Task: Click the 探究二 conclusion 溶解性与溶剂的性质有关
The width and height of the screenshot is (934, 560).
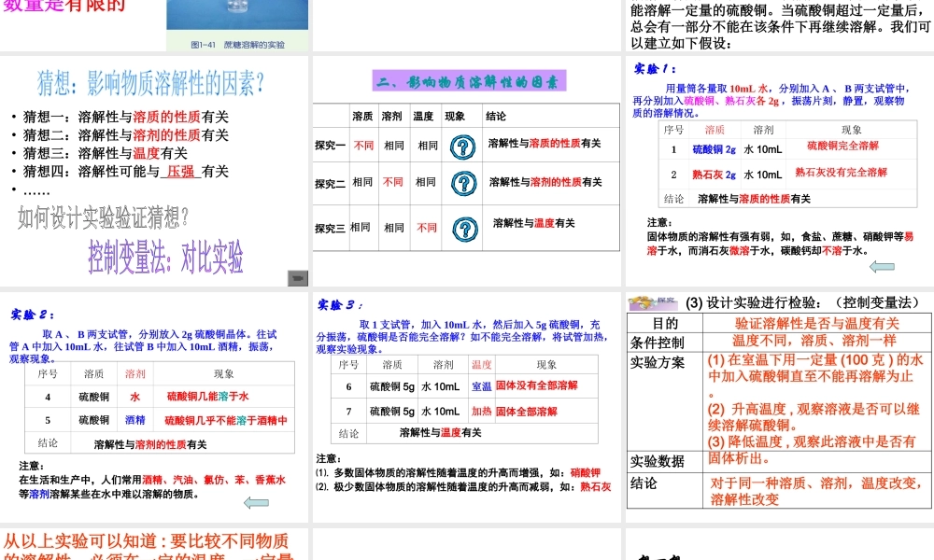Action: pyautogui.click(x=545, y=182)
